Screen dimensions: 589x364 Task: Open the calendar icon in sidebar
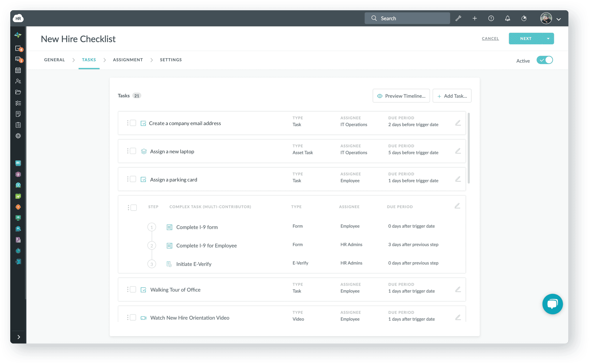click(x=18, y=70)
